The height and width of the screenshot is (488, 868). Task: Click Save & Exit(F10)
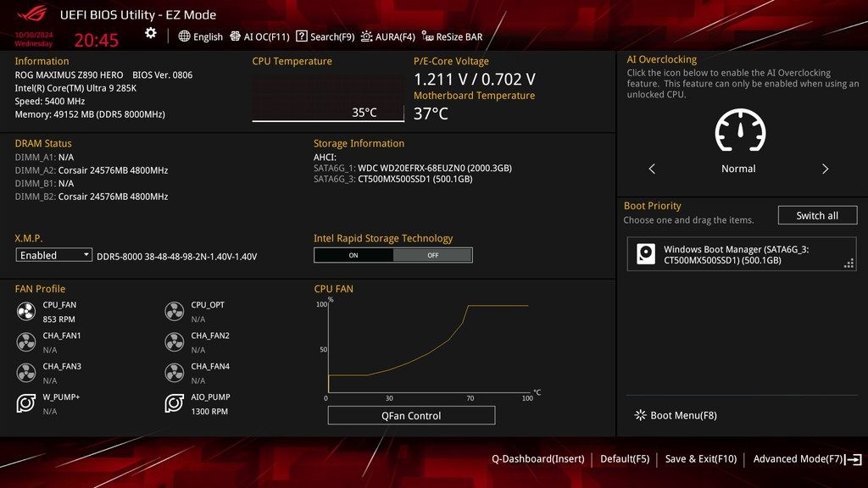coord(701,458)
